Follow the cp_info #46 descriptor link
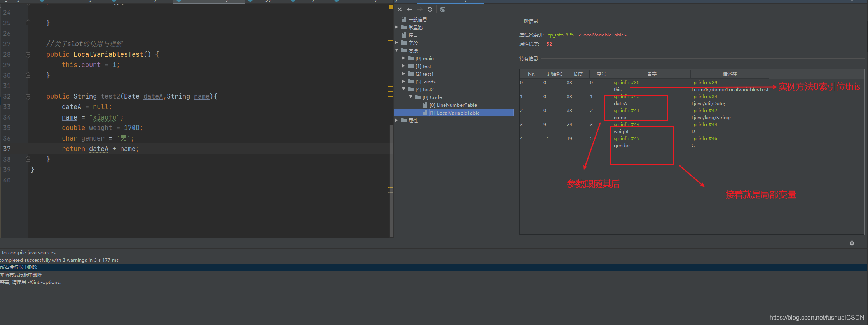The image size is (868, 325). (x=704, y=139)
